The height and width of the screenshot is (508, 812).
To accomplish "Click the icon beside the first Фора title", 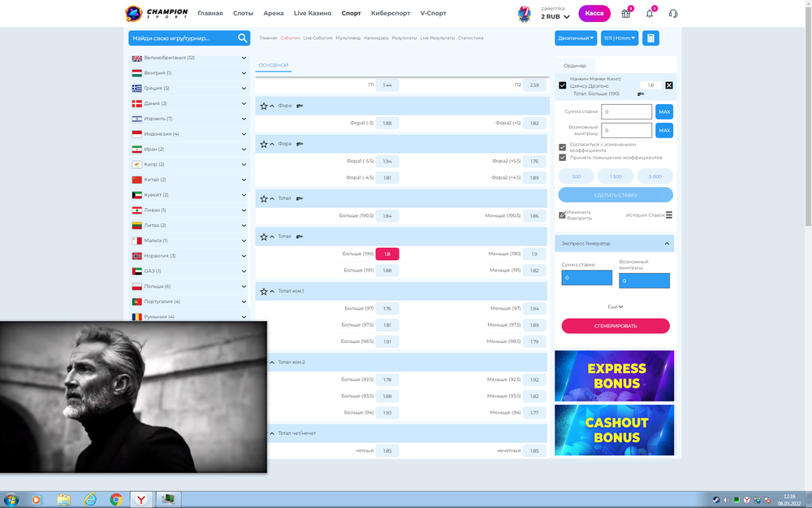I will [300, 106].
